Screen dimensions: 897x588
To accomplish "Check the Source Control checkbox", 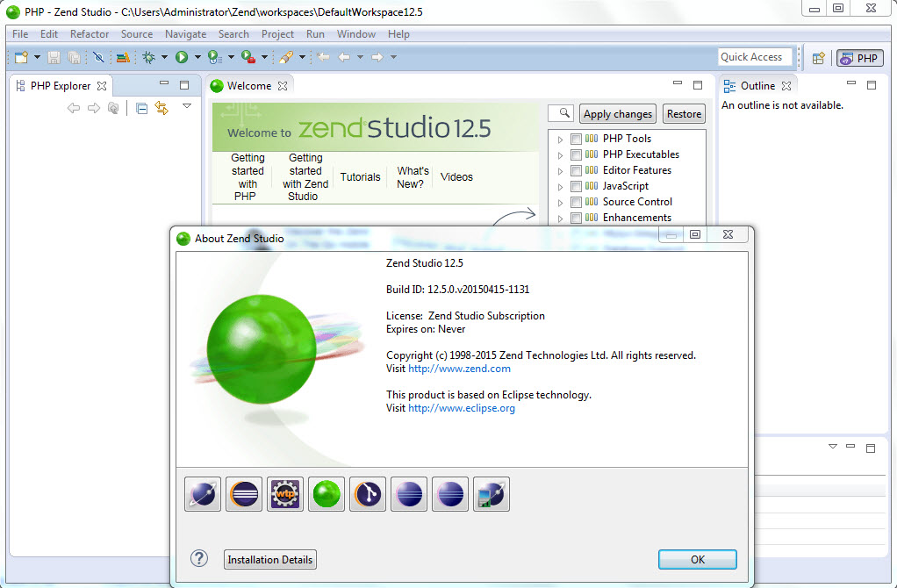I will [x=576, y=202].
